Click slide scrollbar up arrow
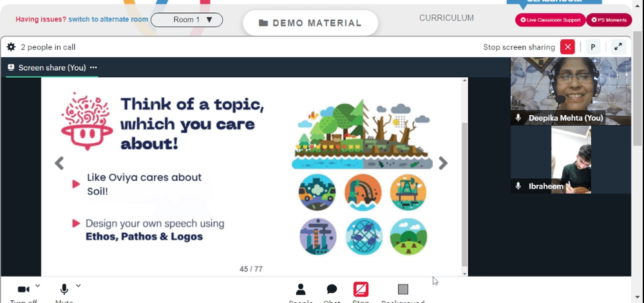 point(464,80)
